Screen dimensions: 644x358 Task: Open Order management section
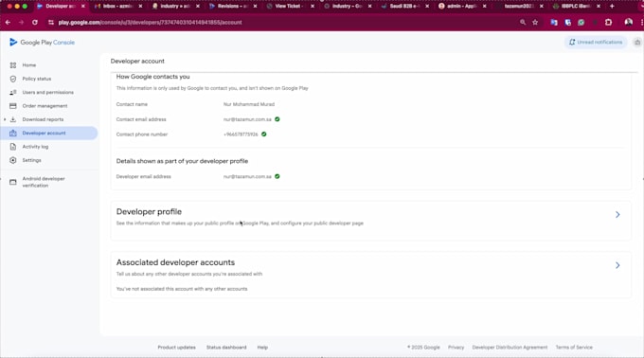point(45,106)
